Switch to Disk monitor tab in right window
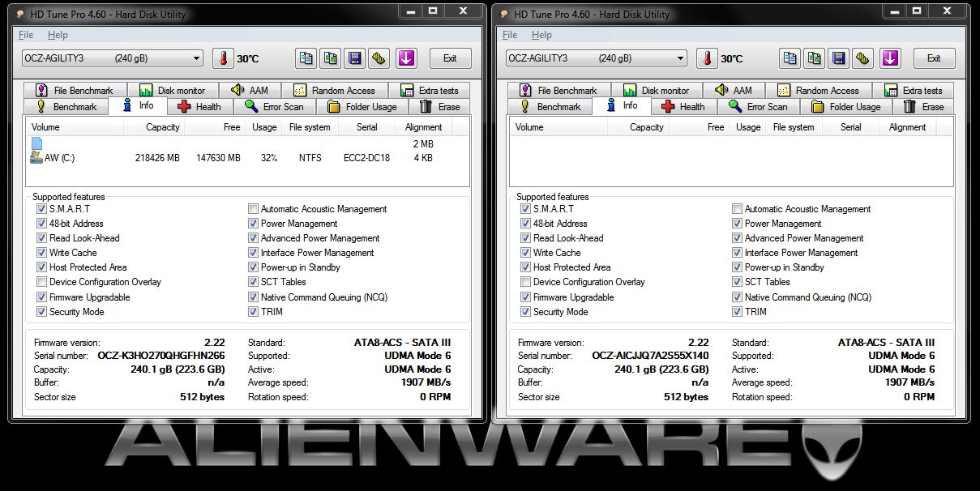 (x=657, y=90)
